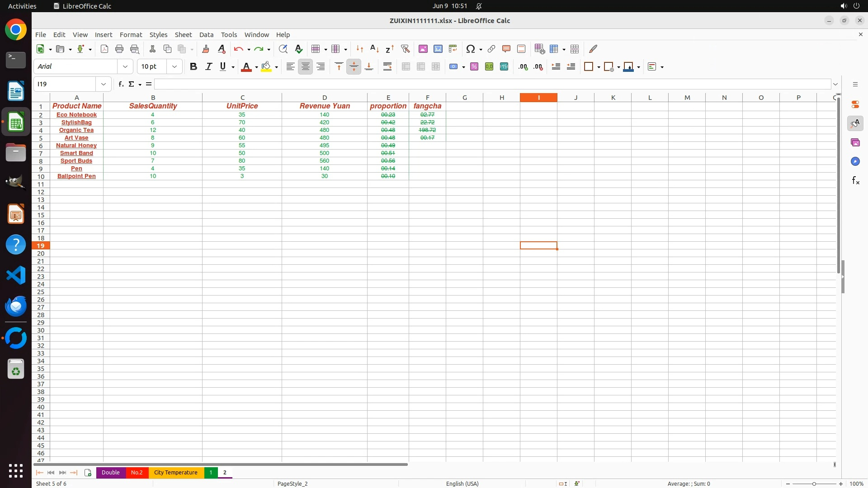Click the Clone Formatting paintbrush icon
This screenshot has height=488, width=868.
tap(205, 49)
